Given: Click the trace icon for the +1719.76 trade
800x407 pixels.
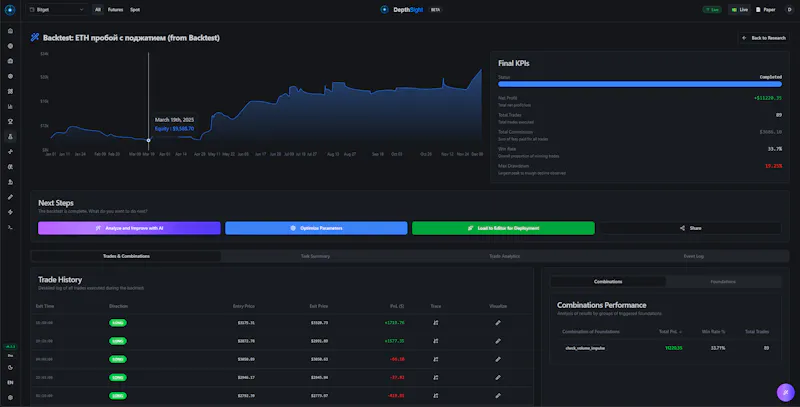Looking at the screenshot, I should pos(436,323).
